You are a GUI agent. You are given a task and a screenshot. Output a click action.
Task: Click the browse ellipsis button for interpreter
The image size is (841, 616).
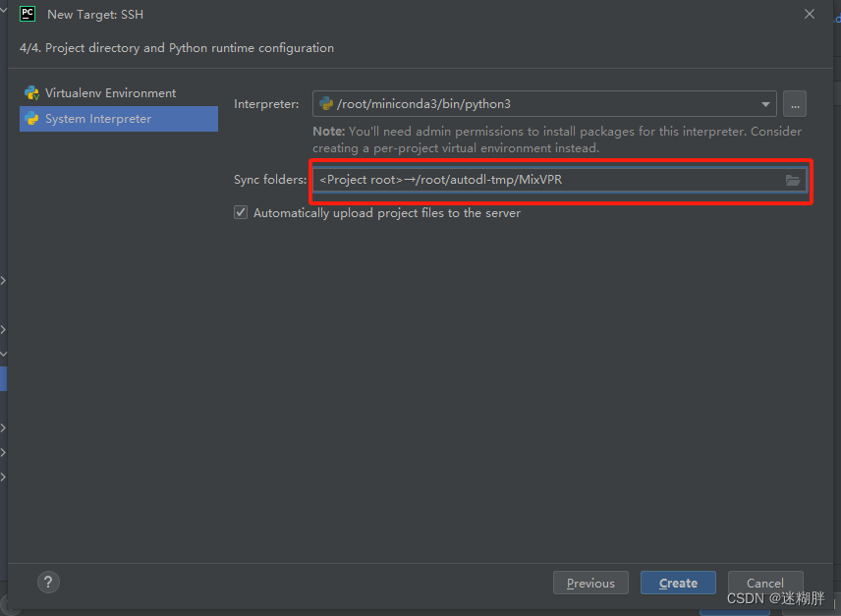[795, 104]
